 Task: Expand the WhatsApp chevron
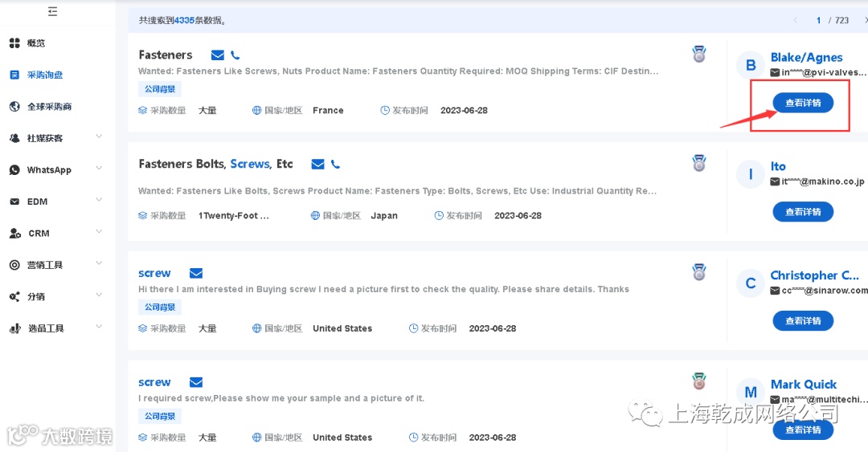pyautogui.click(x=99, y=168)
